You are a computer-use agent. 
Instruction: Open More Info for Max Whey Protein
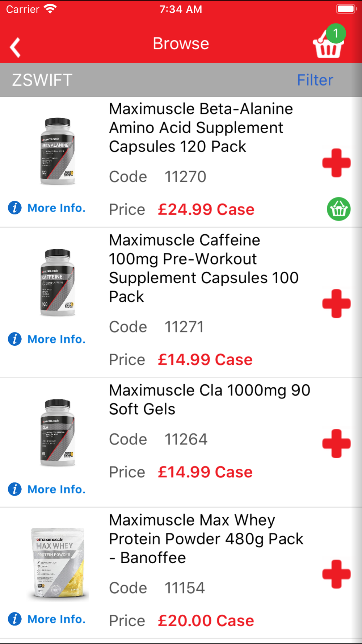point(56,619)
